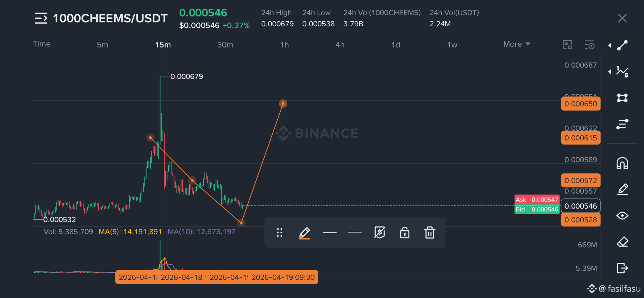Click the Vol: 5,385,709 label

pos(68,232)
